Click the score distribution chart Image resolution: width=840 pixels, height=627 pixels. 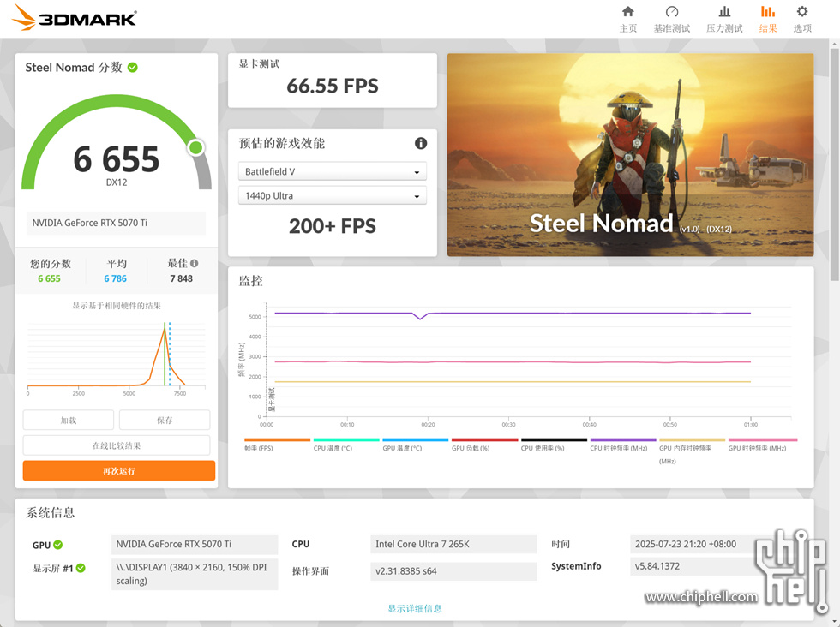point(117,358)
